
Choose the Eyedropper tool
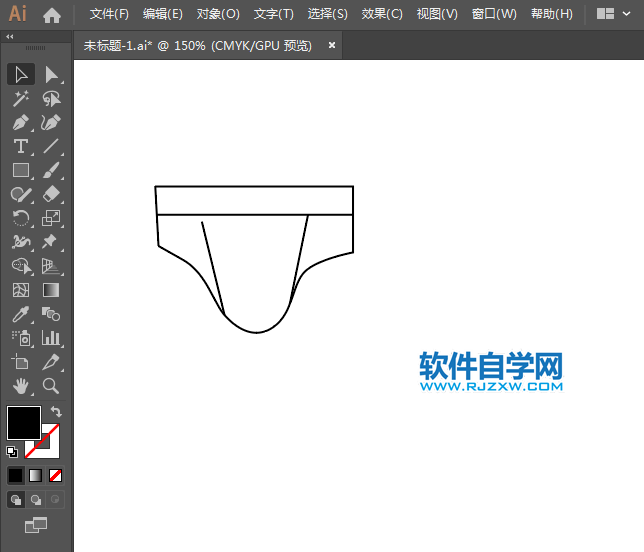click(20, 314)
